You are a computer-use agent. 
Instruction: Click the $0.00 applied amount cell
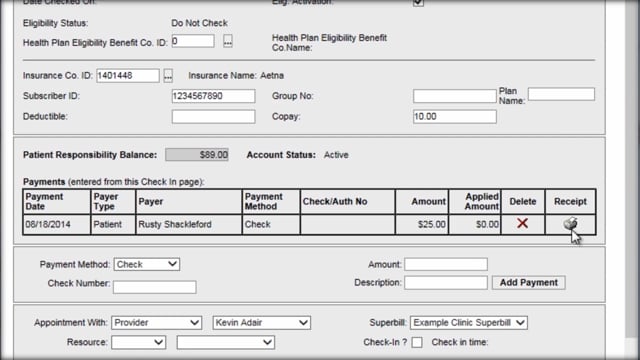[x=475, y=224]
